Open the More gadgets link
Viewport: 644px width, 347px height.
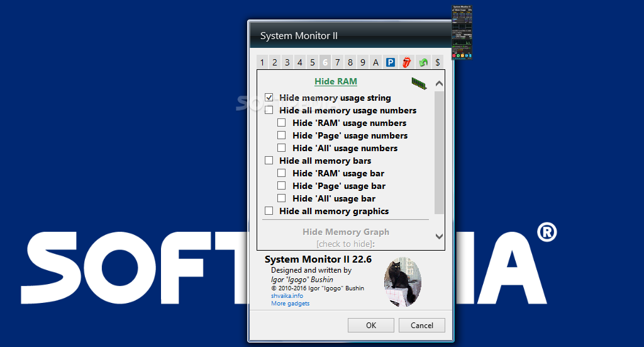291,304
